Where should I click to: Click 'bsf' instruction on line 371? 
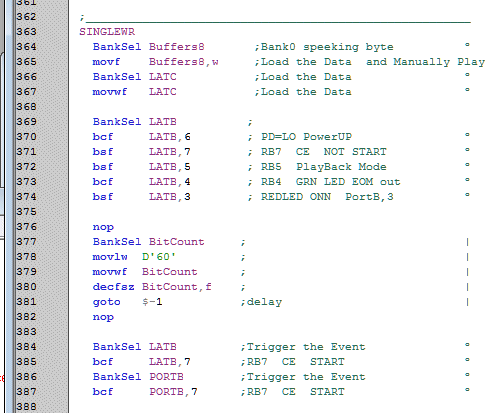pos(103,152)
